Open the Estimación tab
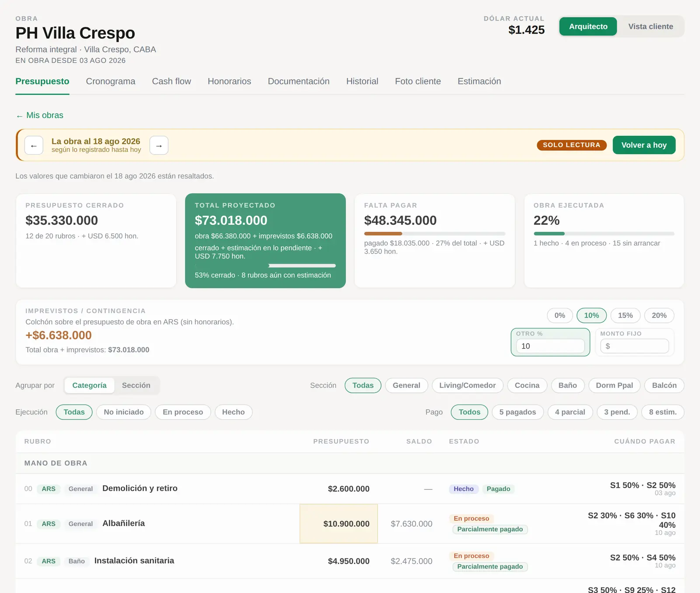The height and width of the screenshot is (593, 700). 479,81
